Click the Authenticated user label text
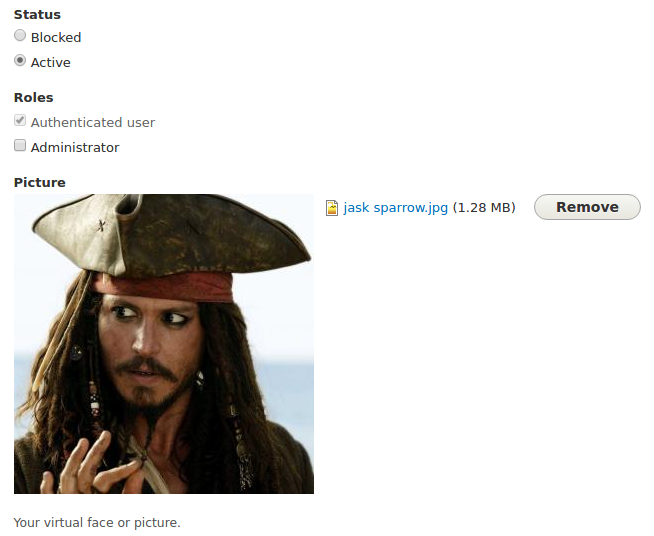This screenshot has height=536, width=654. pos(93,122)
